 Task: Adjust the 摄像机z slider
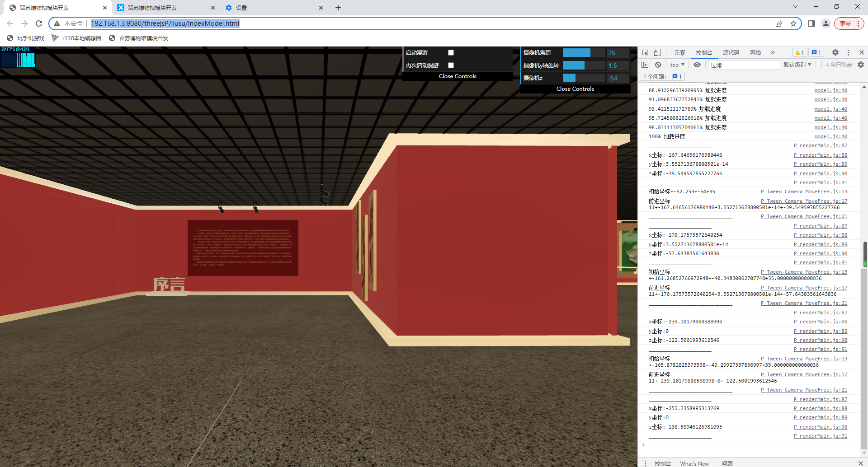point(584,78)
